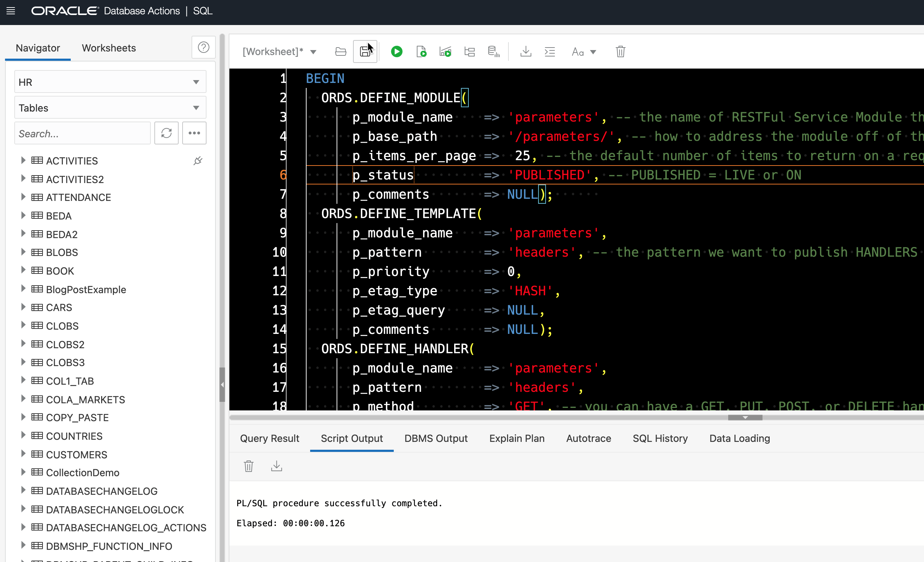Click the Oracle logo
This screenshot has width=924, height=562.
coord(65,11)
